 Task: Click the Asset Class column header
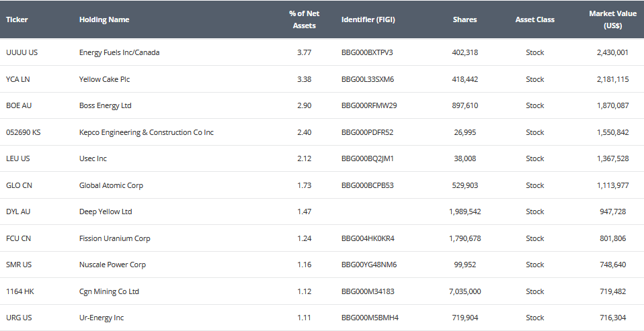534,19
